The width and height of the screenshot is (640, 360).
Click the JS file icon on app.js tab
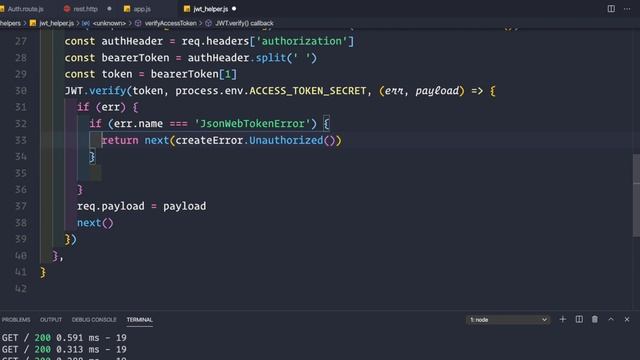[x=127, y=9]
